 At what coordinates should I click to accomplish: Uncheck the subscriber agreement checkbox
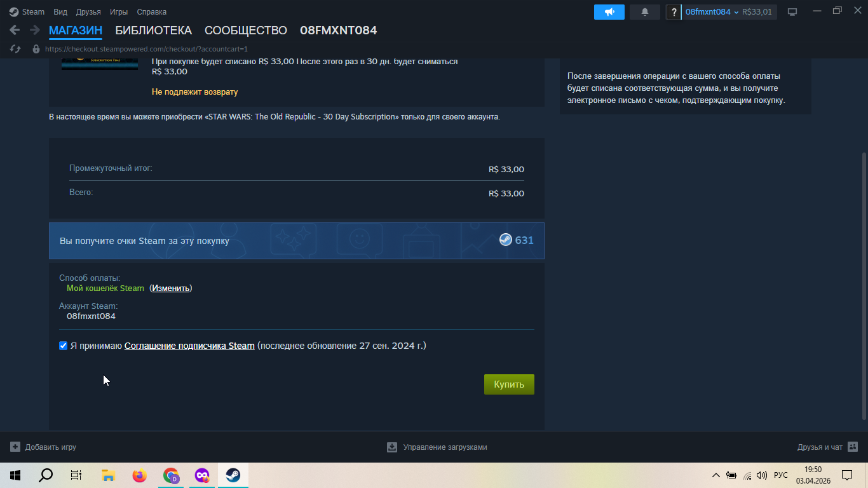pos(63,346)
